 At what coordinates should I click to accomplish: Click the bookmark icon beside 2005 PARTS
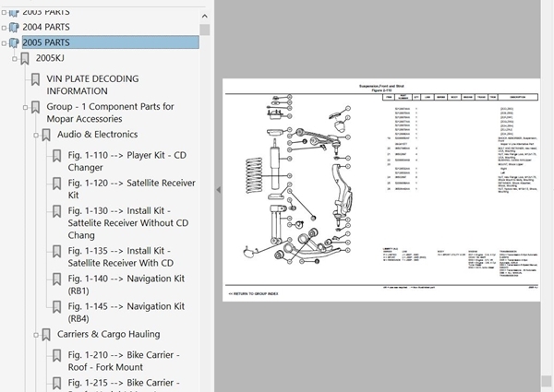pos(14,42)
